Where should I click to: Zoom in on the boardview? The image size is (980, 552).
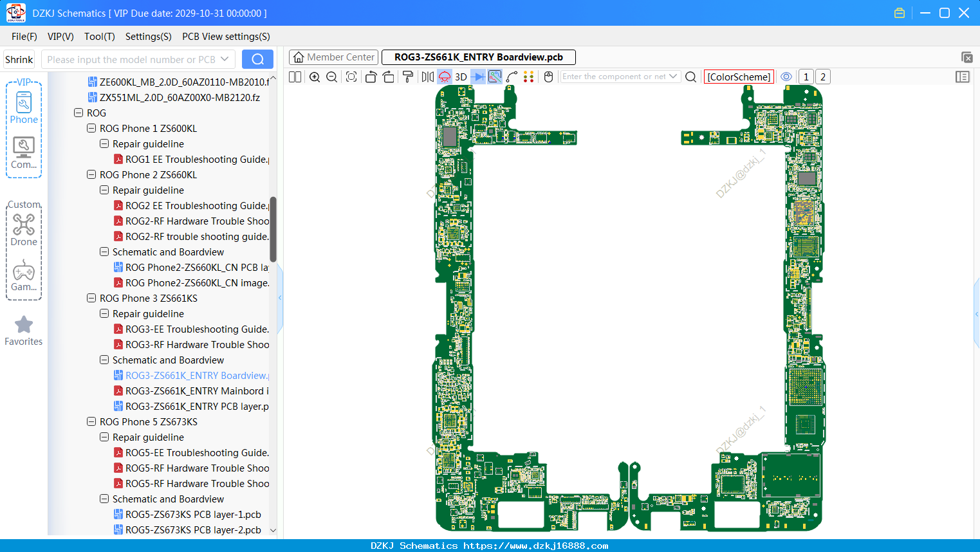click(x=315, y=77)
